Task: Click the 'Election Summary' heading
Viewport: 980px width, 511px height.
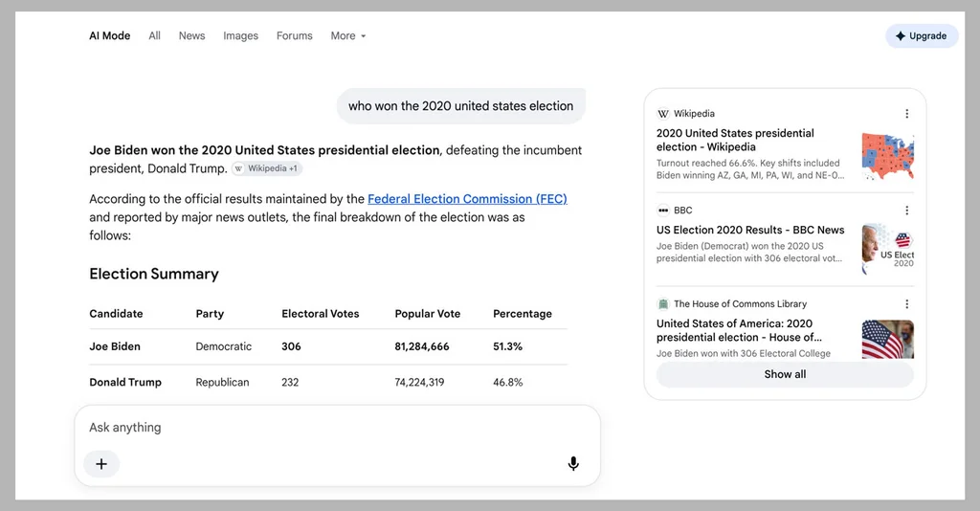Action: (x=154, y=274)
